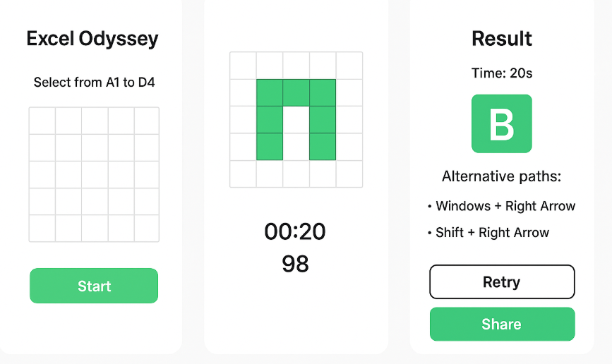Screen dimensions: 612x364
Task: Click bottom-left green cell of the arch
Action: click(270, 146)
